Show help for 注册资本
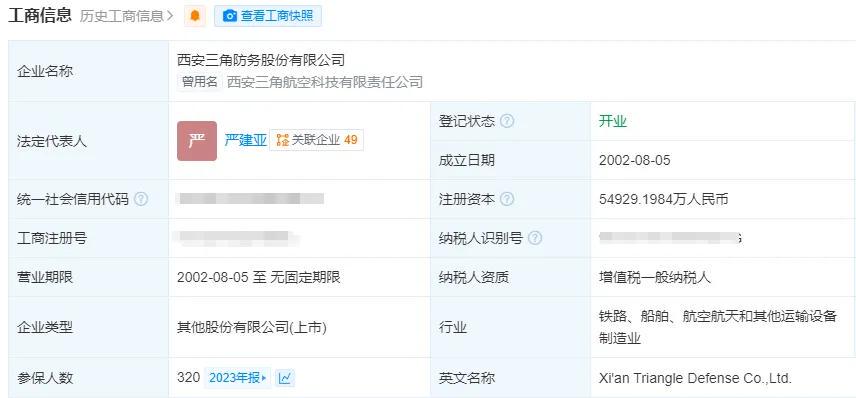856x398 pixels. pyautogui.click(x=507, y=199)
